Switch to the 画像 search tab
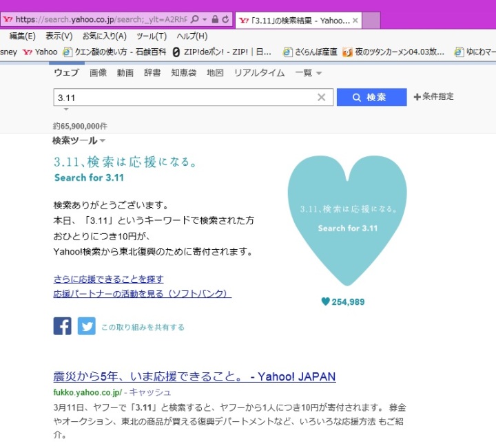496x448 pixels. 98,73
